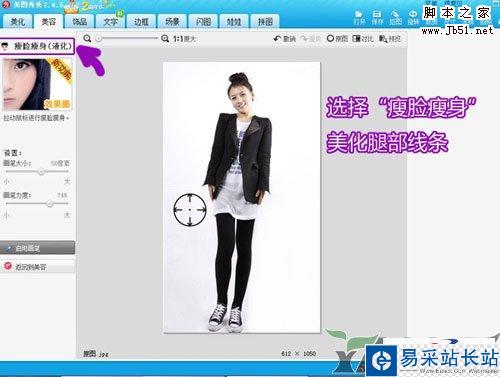The height and width of the screenshot is (377, 500).
Task: Click the 1:1 原大 button
Action: point(184,39)
